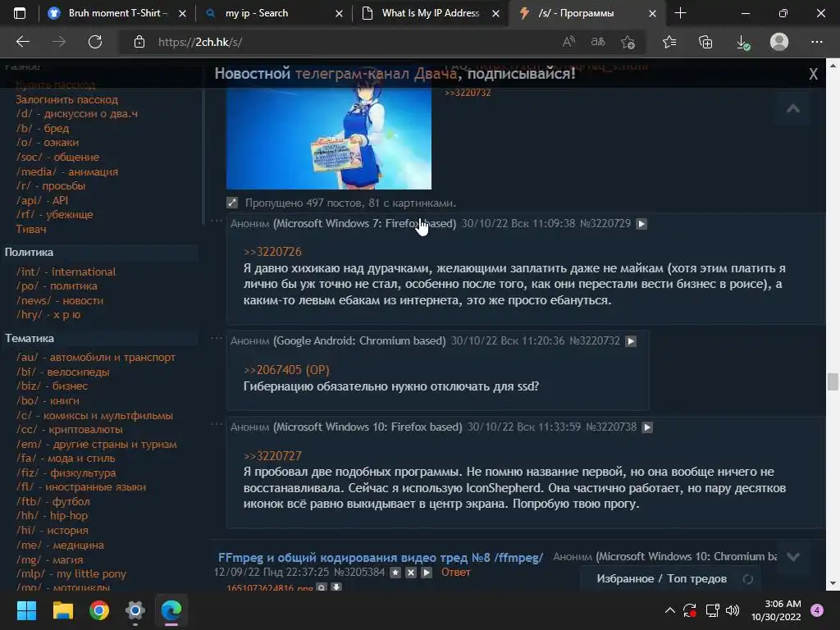Click the address bar URL field
Viewport: 840px width, 630px height.
point(343,42)
